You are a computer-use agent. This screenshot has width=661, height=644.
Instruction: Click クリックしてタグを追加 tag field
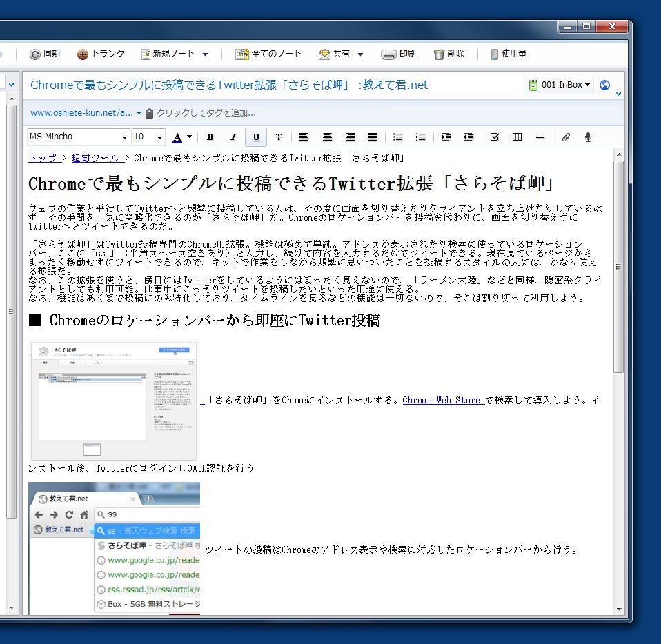point(206,113)
